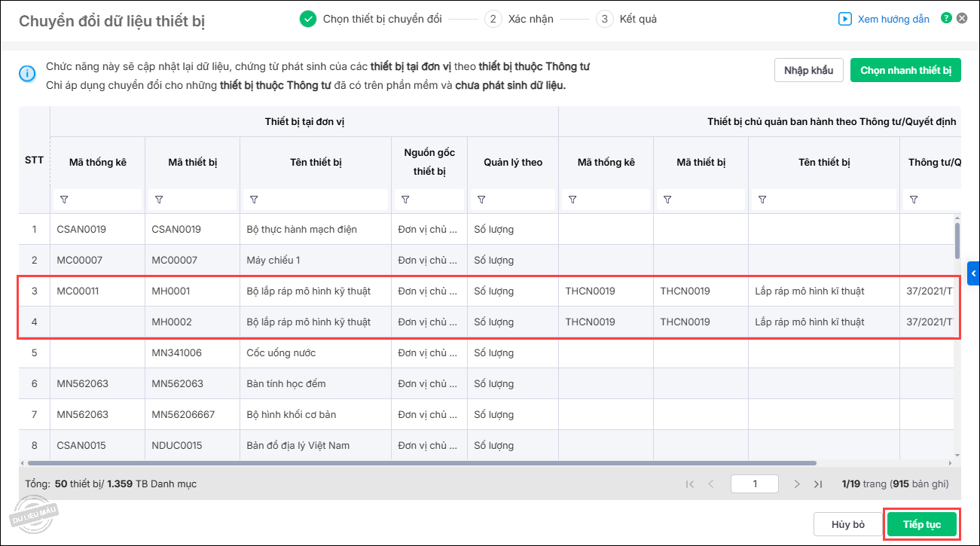This screenshot has width=980, height=546.
Task: Click the page number input field
Action: [755, 484]
